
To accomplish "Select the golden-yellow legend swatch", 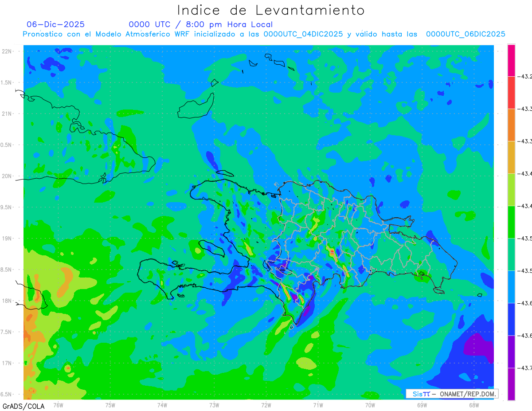I will click(x=511, y=157).
